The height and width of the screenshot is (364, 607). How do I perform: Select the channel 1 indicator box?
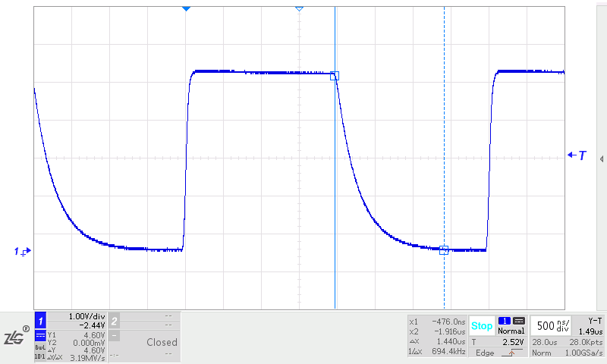click(x=40, y=320)
